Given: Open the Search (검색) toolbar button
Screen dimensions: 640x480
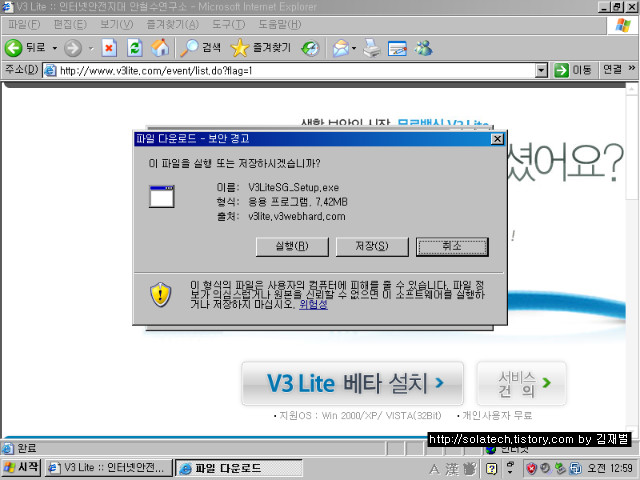Looking at the screenshot, I should click(x=201, y=48).
